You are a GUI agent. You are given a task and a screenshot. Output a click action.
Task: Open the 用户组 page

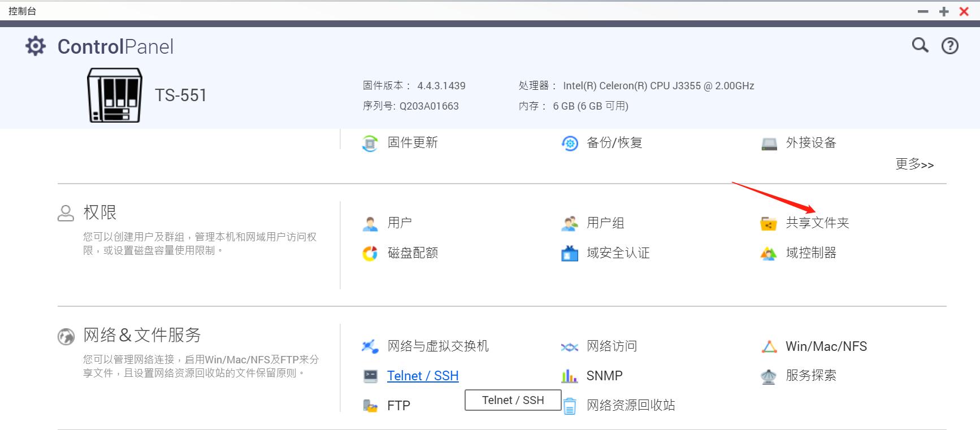tap(605, 223)
